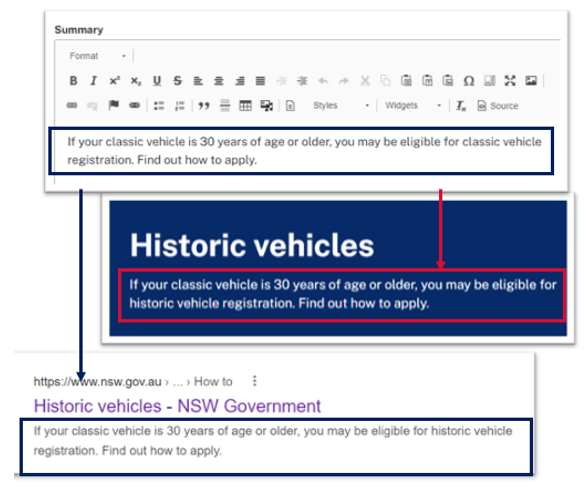Viewport: 587px width, 487px height.
Task: Add a block quote
Action: 204,106
